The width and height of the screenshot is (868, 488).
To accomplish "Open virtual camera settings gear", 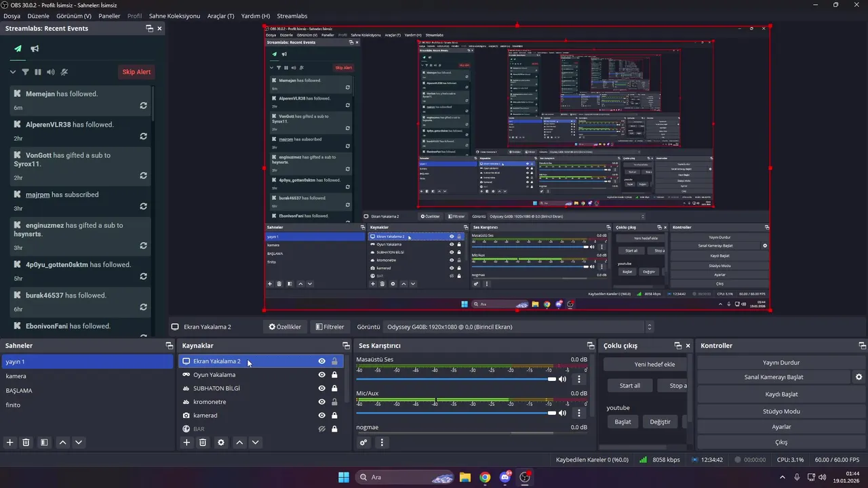I will point(859,377).
